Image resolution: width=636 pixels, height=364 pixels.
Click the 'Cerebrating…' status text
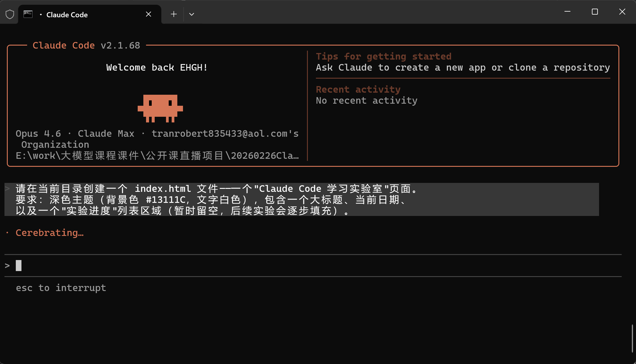pyautogui.click(x=49, y=233)
